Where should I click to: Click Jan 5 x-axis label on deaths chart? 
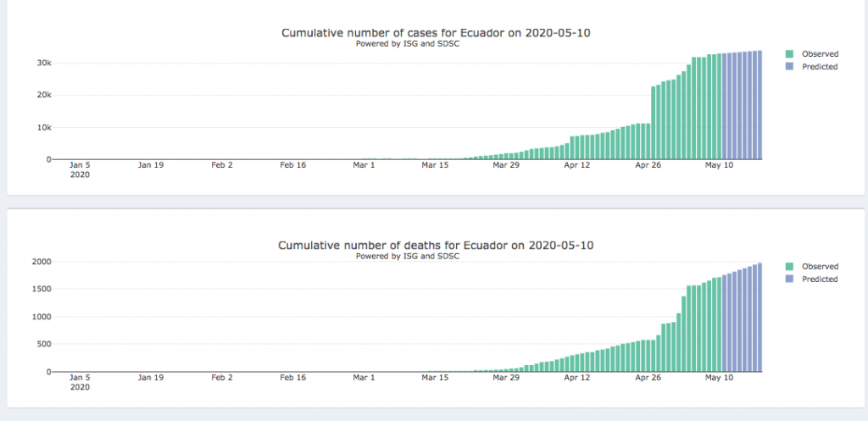(79, 378)
